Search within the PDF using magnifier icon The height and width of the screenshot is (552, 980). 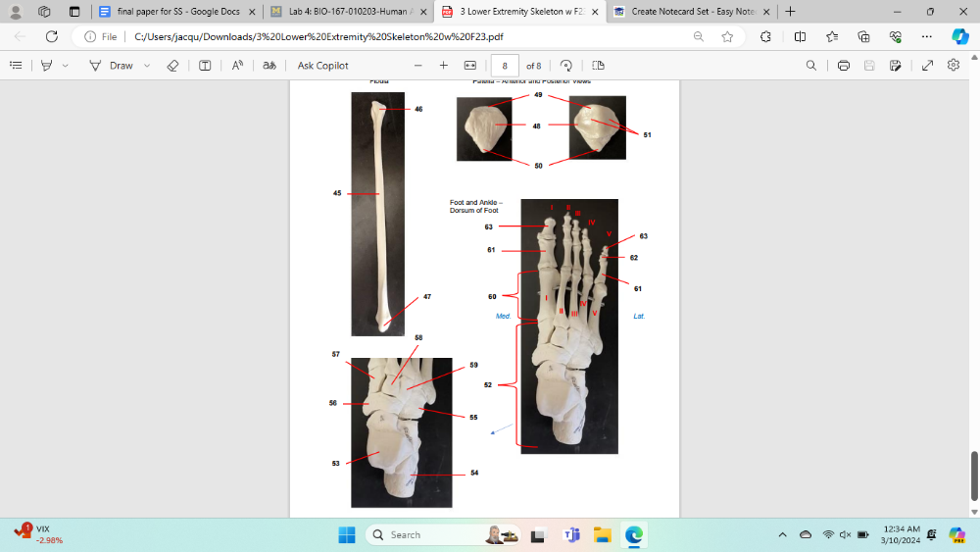(810, 66)
